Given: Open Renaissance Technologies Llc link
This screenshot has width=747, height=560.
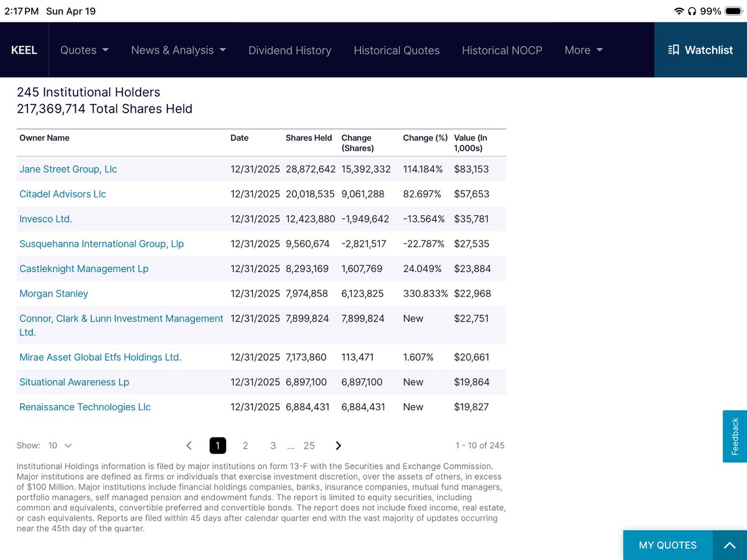Looking at the screenshot, I should [85, 407].
